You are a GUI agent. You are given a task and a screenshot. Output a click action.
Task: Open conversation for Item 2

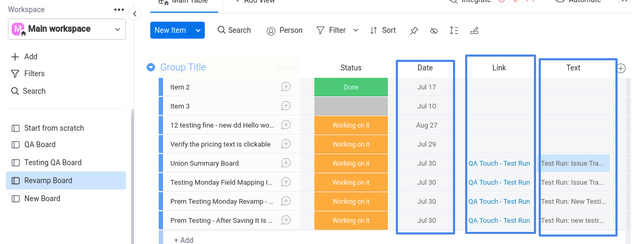[286, 87]
